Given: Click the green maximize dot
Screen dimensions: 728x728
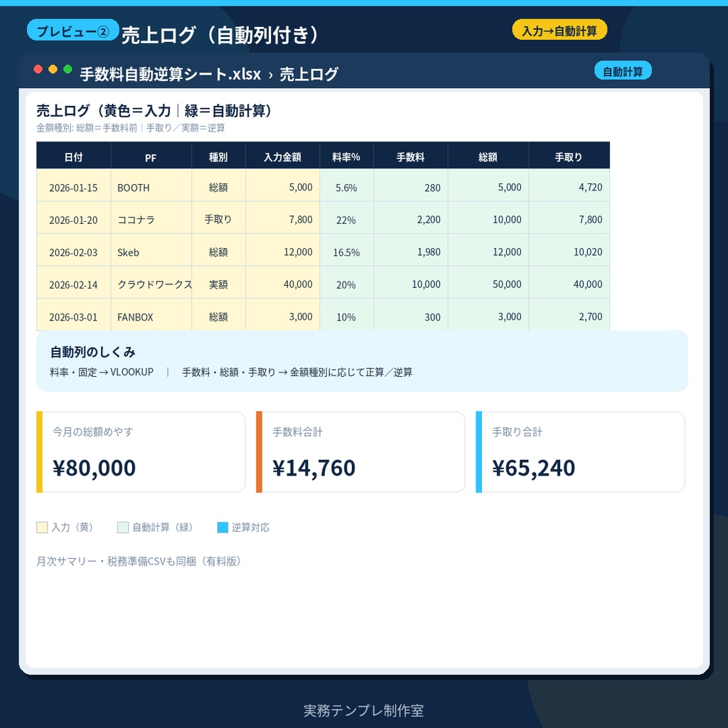Looking at the screenshot, I should point(68,69).
